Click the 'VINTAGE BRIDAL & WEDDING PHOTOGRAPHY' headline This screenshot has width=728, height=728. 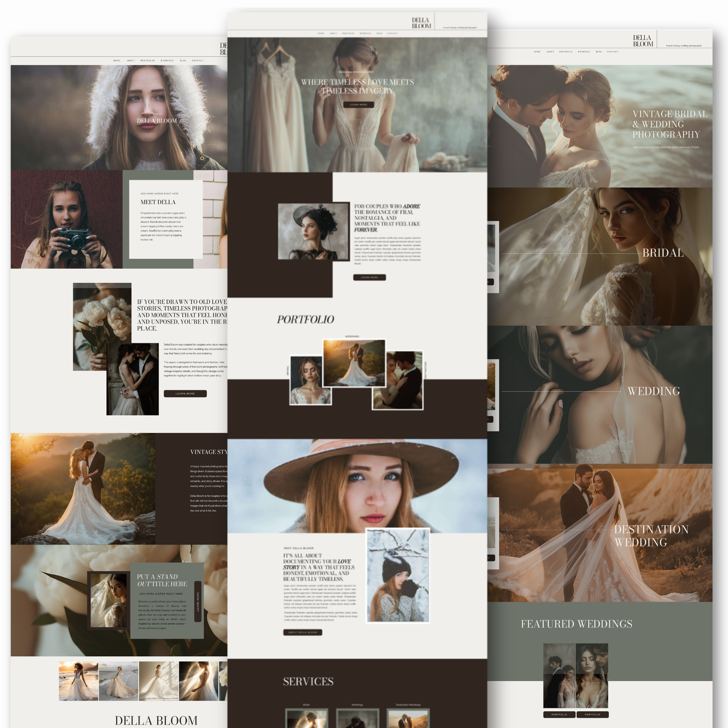point(670,124)
